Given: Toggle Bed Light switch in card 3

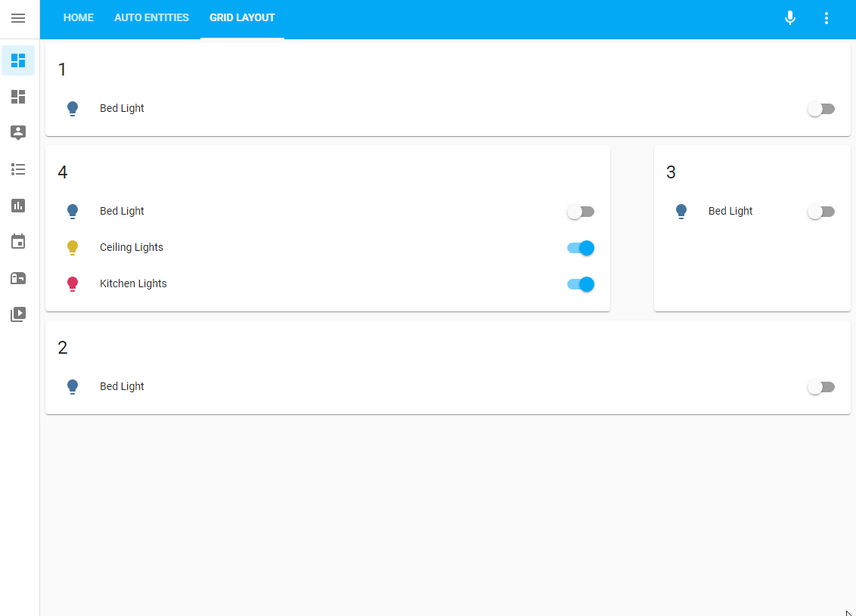Looking at the screenshot, I should (x=821, y=212).
